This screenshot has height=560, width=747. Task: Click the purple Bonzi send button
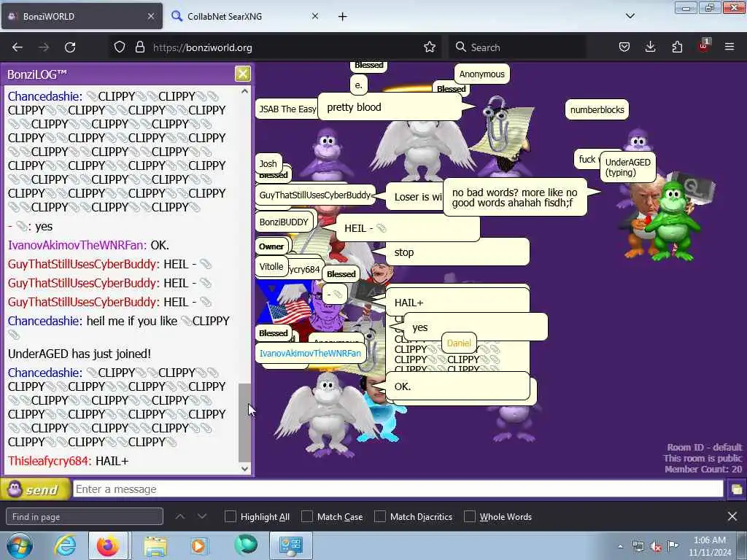point(35,489)
